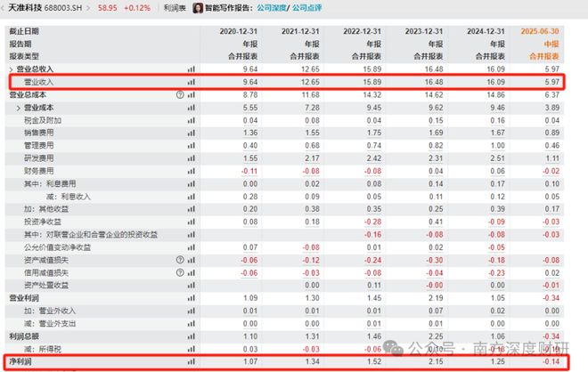Show trend chart for 研发费用
Screen dimensions: 588x372
191,158
